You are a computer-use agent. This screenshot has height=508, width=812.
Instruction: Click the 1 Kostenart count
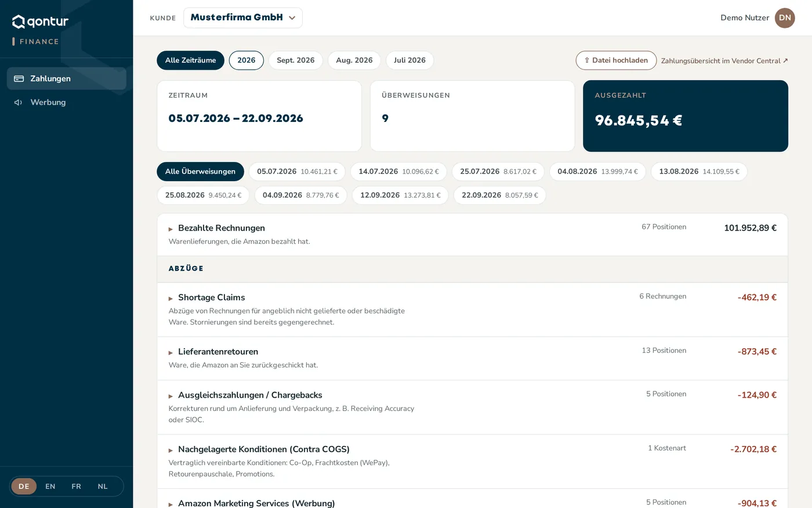(667, 448)
